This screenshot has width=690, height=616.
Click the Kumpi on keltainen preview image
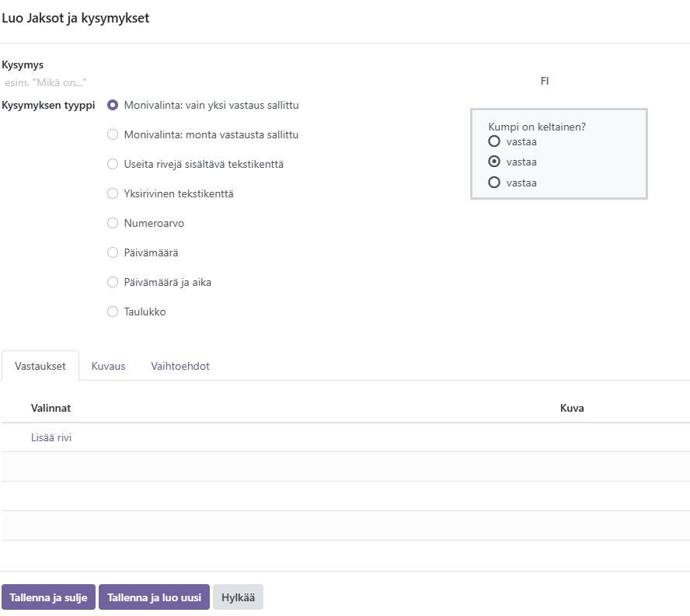coord(559,154)
